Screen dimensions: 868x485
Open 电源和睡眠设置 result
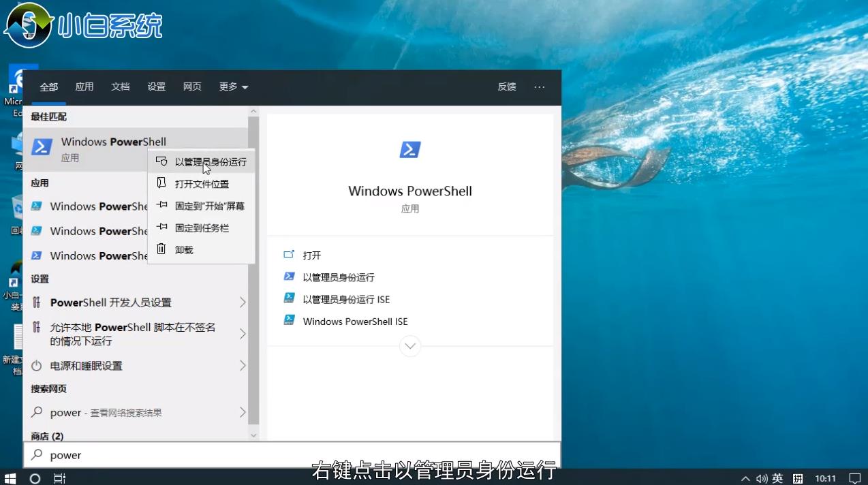(x=136, y=366)
